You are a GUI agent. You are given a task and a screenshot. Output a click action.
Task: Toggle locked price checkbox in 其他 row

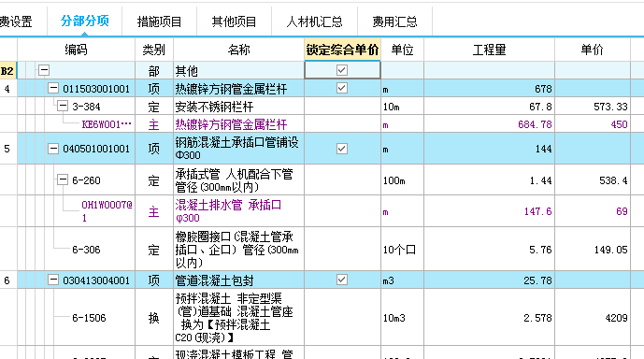coord(342,70)
